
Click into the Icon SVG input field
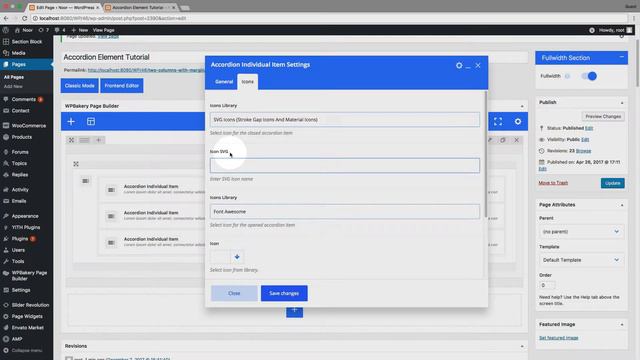tap(345, 166)
